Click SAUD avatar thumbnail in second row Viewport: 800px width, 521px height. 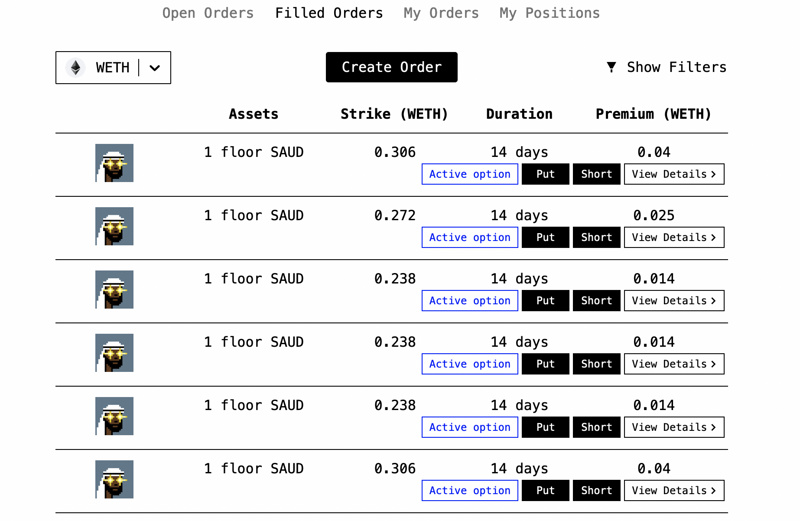(x=114, y=226)
